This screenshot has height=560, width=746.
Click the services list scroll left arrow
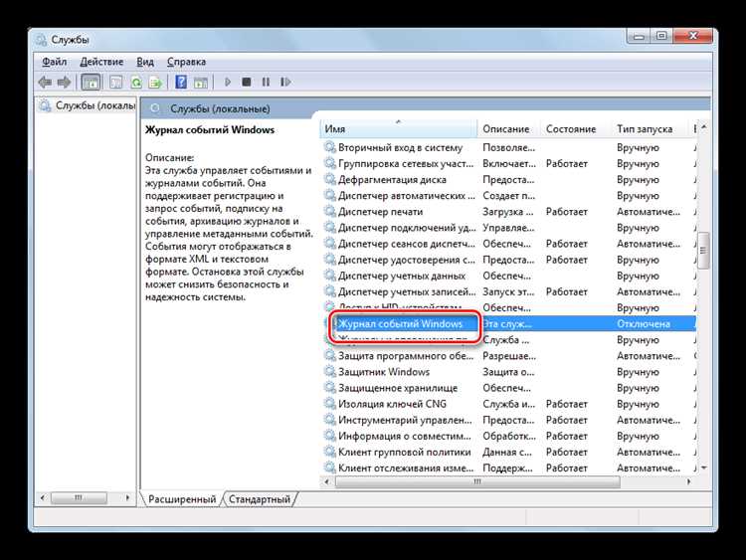326,482
